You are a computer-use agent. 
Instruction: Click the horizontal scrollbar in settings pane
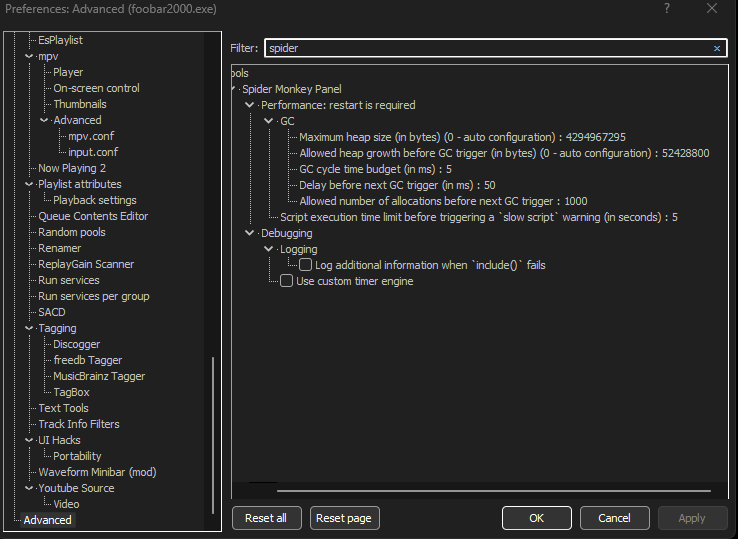point(494,491)
